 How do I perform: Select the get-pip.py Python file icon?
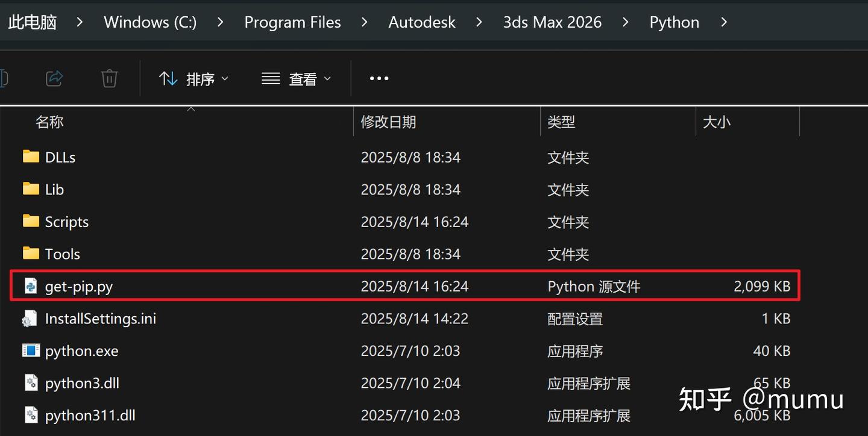(x=31, y=286)
